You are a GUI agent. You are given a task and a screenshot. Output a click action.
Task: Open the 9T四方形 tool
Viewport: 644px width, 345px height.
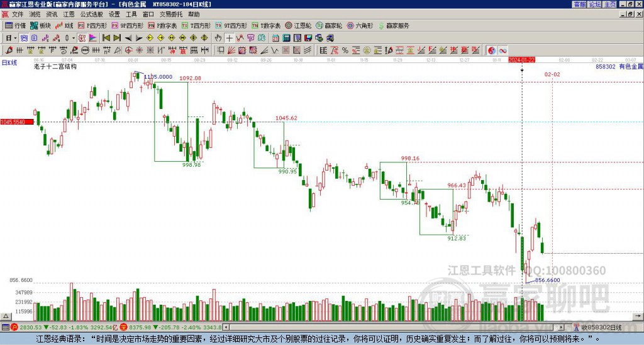point(231,25)
